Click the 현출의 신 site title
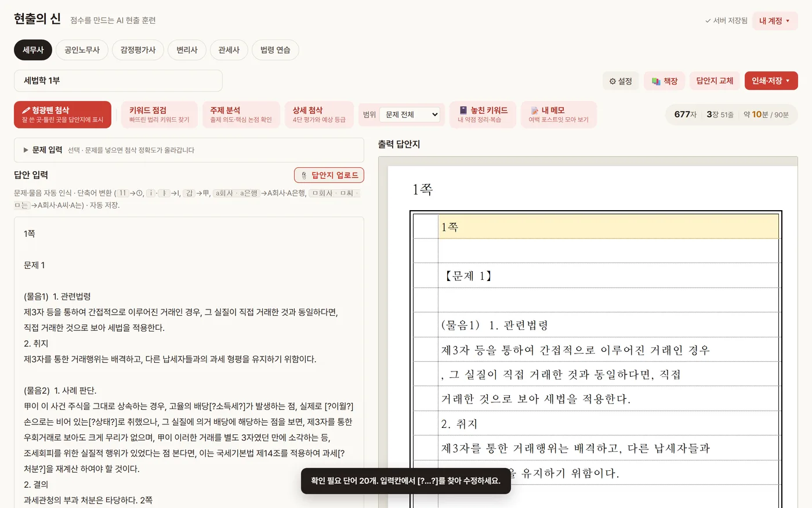This screenshot has width=812, height=508. [37, 19]
